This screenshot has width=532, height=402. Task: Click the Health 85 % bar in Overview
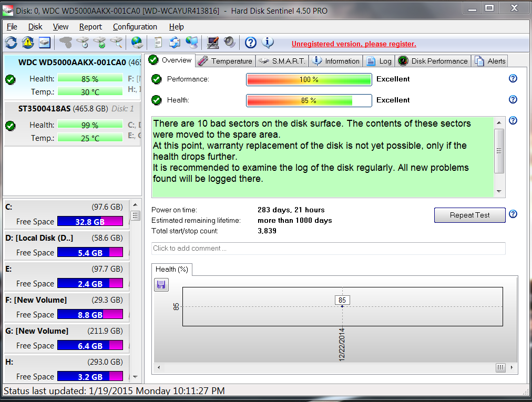tap(309, 101)
